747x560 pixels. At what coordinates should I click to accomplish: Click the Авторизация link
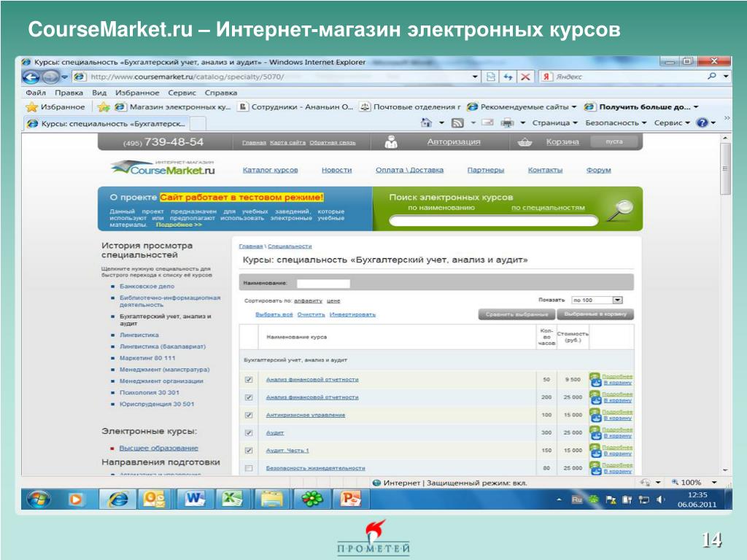tap(454, 142)
